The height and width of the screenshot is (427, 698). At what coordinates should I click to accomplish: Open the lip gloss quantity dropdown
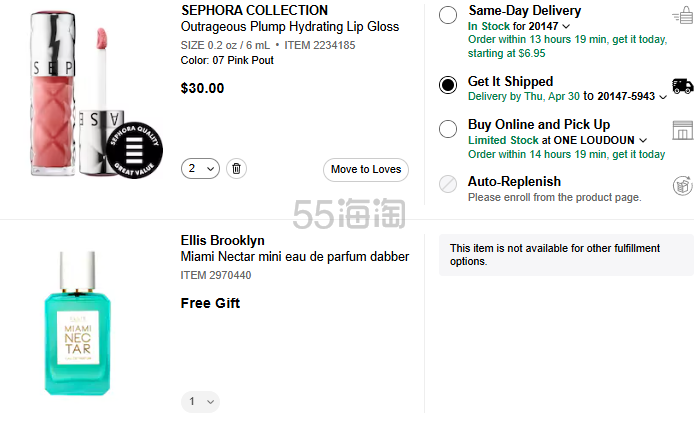[x=201, y=169]
